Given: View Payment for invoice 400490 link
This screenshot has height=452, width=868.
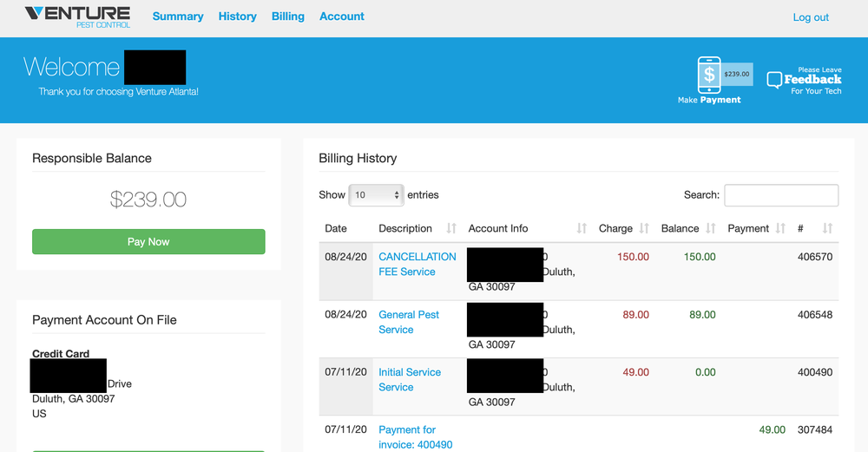Looking at the screenshot, I should pos(415,436).
